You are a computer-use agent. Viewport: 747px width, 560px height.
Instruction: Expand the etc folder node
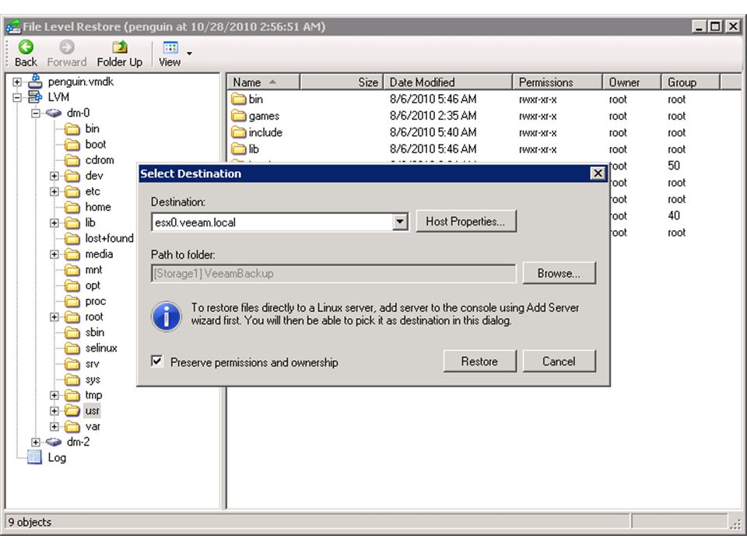pos(54,192)
